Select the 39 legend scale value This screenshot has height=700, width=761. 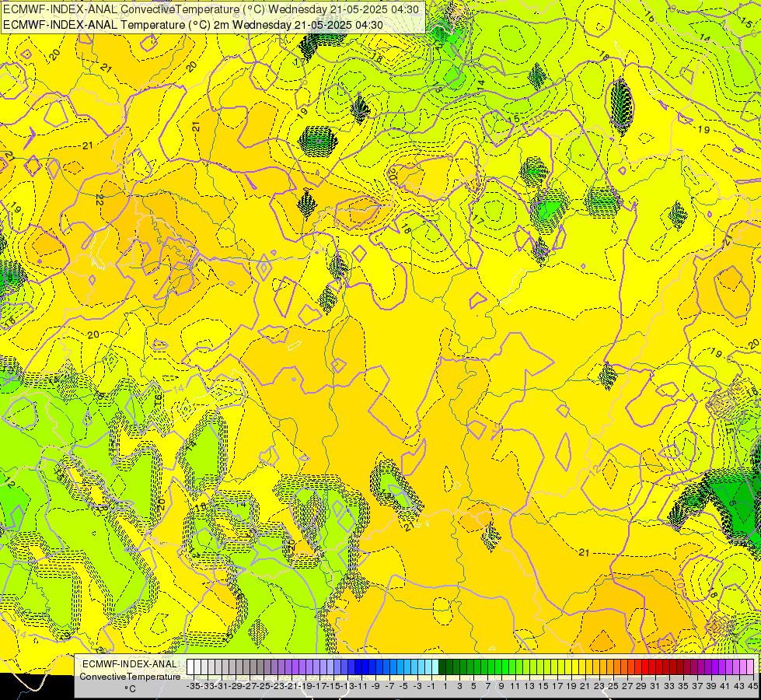click(x=711, y=686)
